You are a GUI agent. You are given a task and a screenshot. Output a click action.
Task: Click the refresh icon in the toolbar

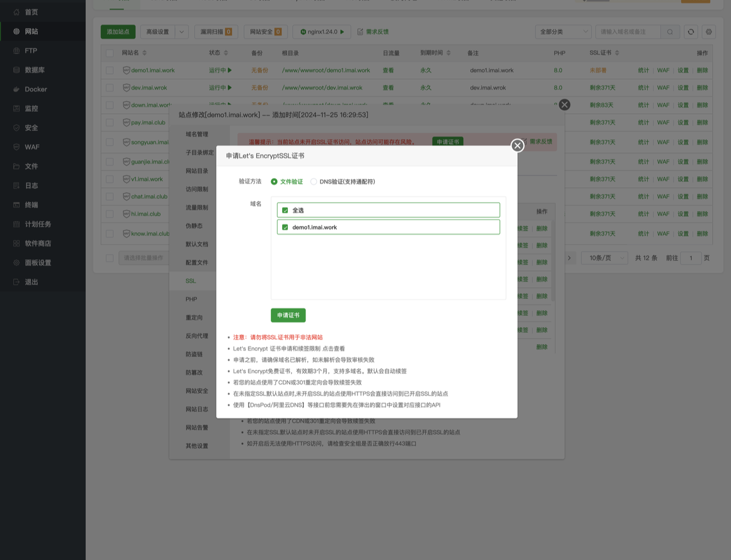[x=691, y=32]
